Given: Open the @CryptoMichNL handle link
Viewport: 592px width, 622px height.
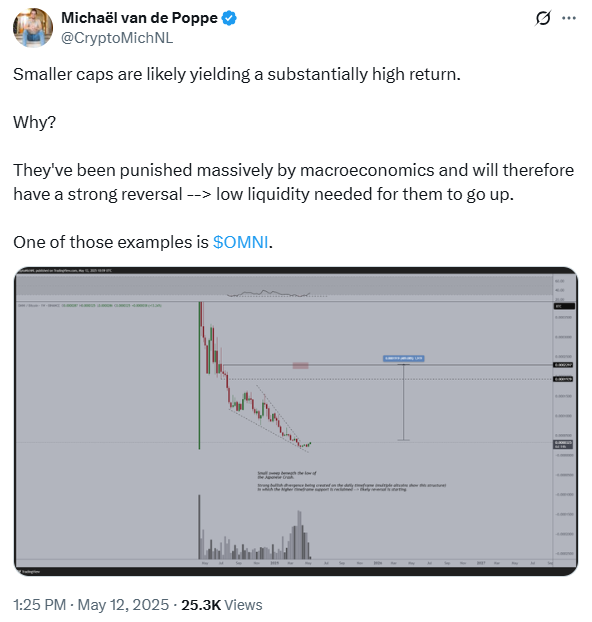Looking at the screenshot, I should point(117,38).
